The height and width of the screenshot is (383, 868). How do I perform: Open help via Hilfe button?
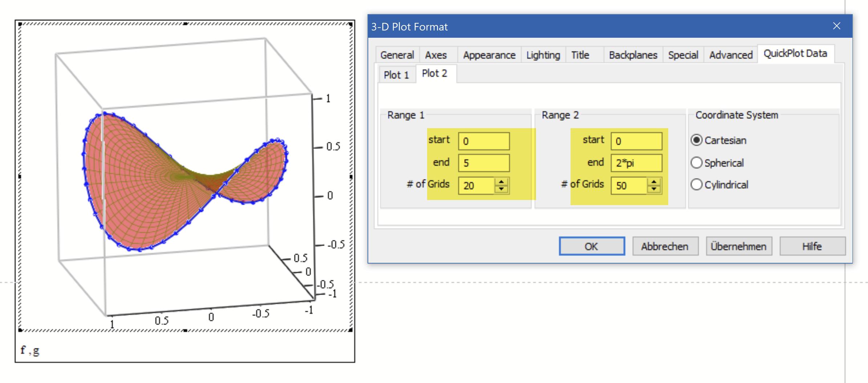tap(812, 246)
